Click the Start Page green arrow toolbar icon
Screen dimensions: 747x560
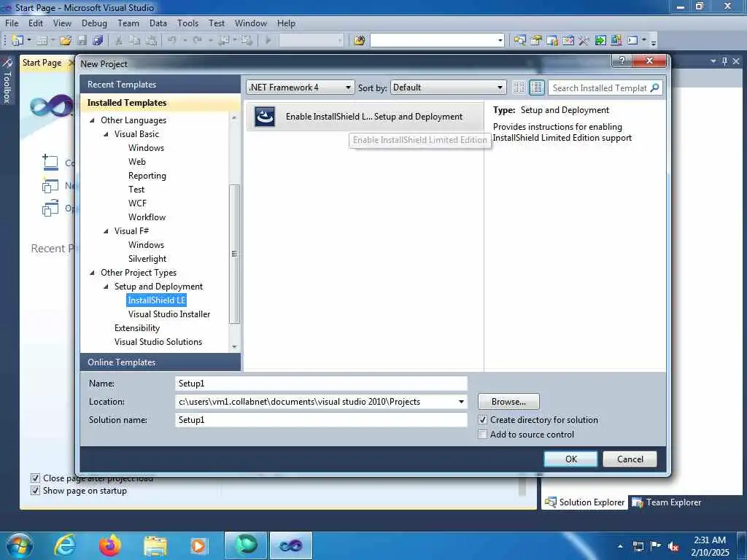(x=600, y=41)
